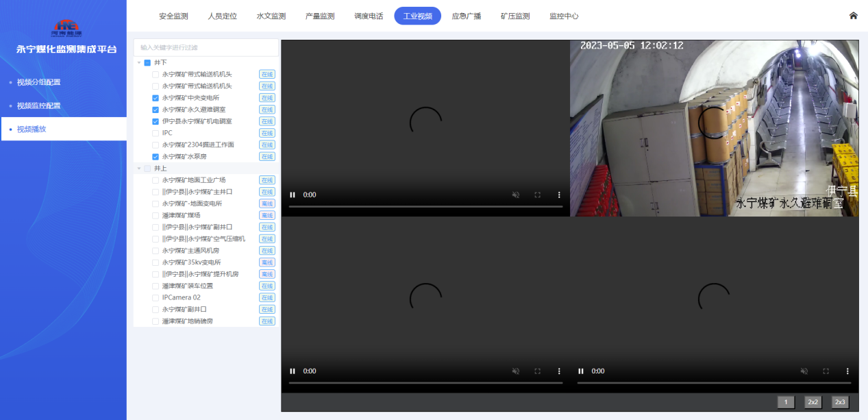This screenshot has height=420, width=868.
Task: Open more options on top-left video
Action: [558, 195]
